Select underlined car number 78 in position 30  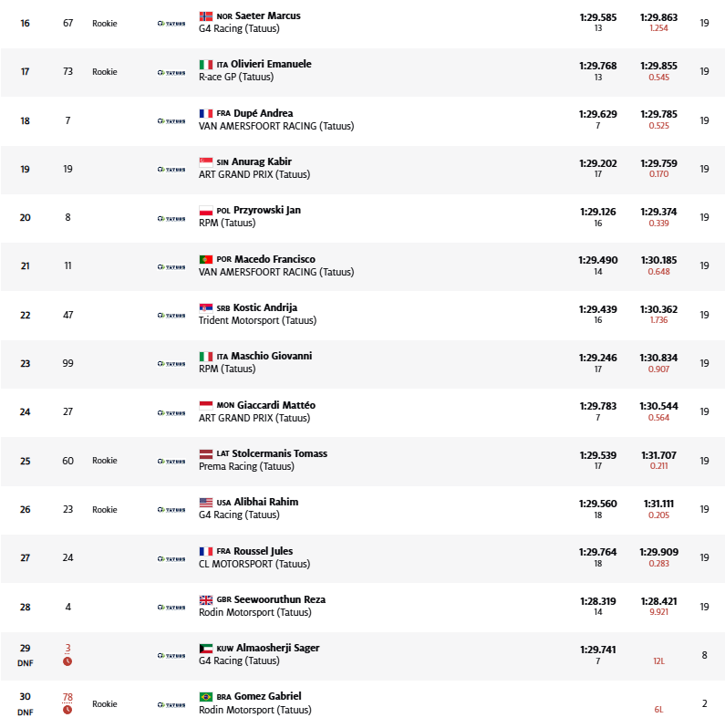(67, 697)
